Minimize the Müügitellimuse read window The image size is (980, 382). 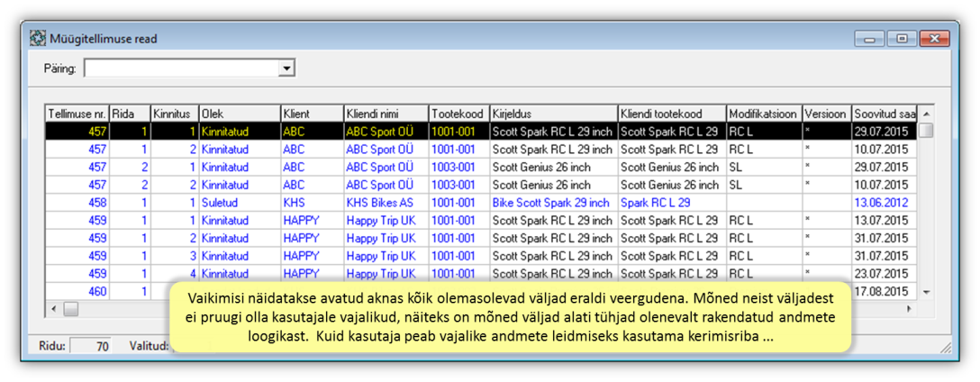870,39
